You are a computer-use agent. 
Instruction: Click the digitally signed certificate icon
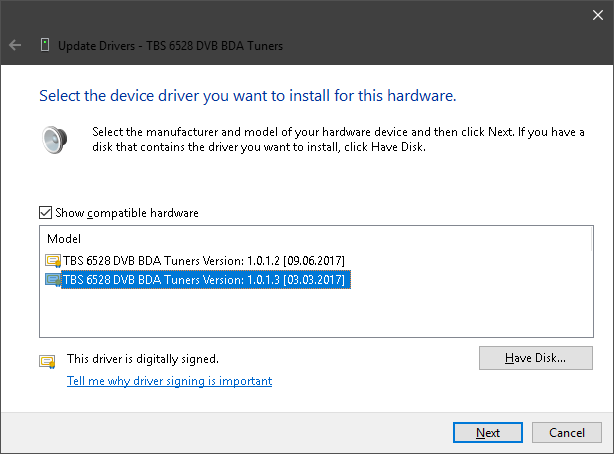click(x=47, y=361)
